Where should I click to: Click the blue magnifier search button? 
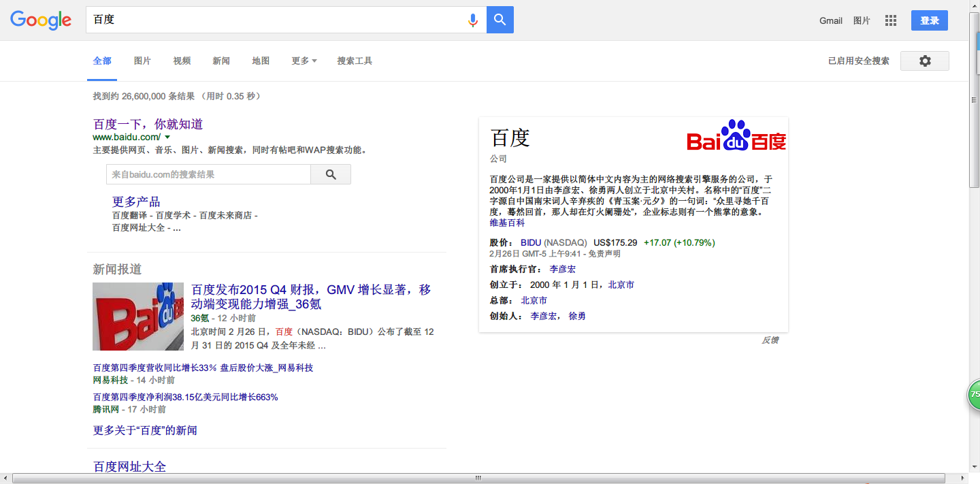(x=500, y=20)
